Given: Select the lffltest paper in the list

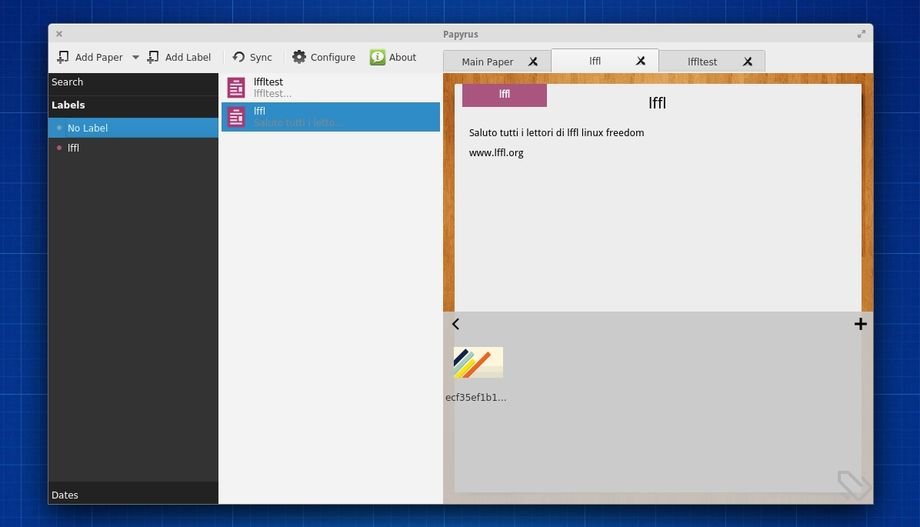Looking at the screenshot, I should tap(330, 88).
